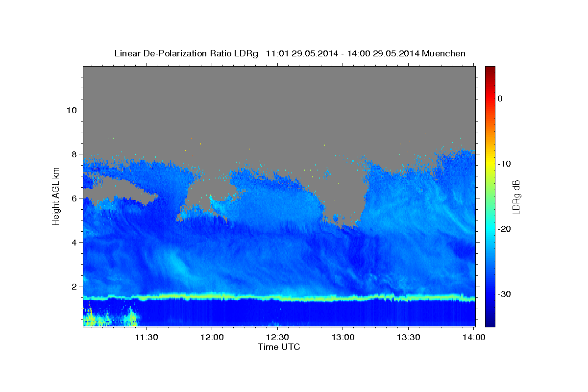Click the 12:00 time tick label
The height and width of the screenshot is (392, 588).
pos(212,337)
